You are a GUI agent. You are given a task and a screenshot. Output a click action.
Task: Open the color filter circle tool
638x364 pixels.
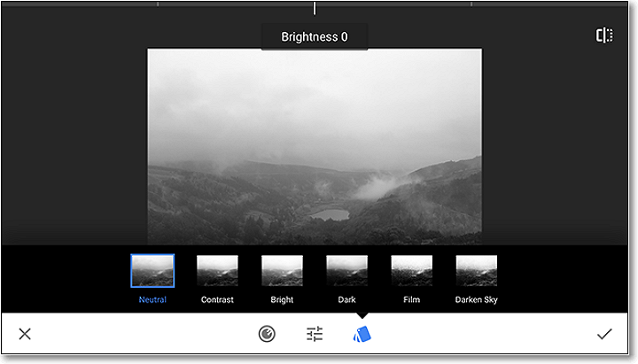[x=267, y=334]
